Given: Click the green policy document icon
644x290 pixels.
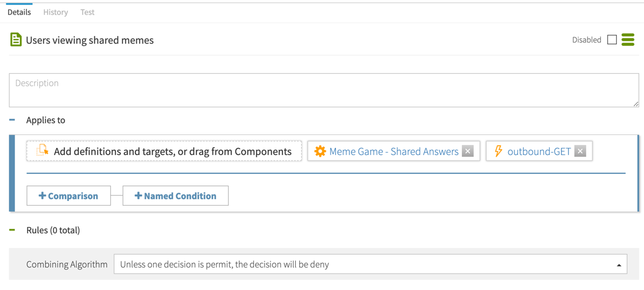Looking at the screenshot, I should [x=16, y=39].
